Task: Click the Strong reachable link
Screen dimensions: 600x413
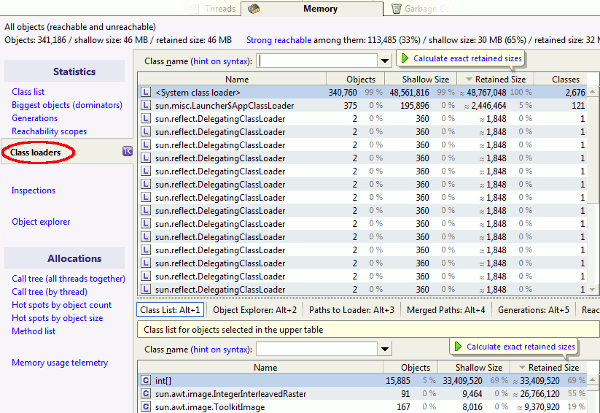Action: tap(279, 40)
